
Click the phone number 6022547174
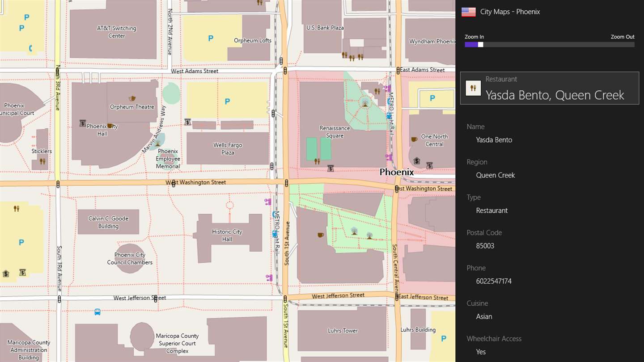[x=494, y=281]
